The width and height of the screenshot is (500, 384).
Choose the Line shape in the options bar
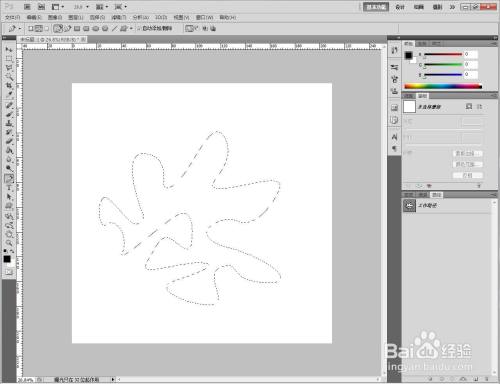114,29
